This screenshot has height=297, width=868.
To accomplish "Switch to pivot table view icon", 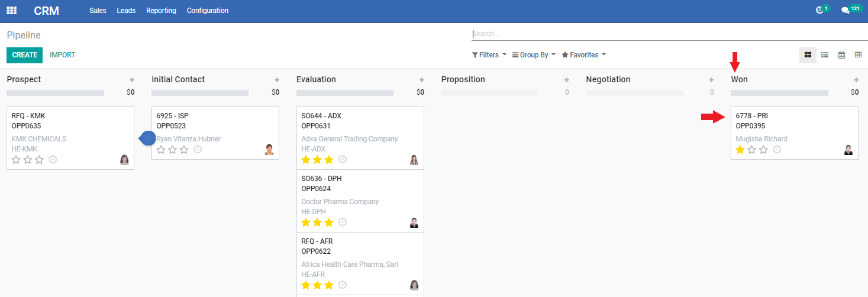I will 859,55.
